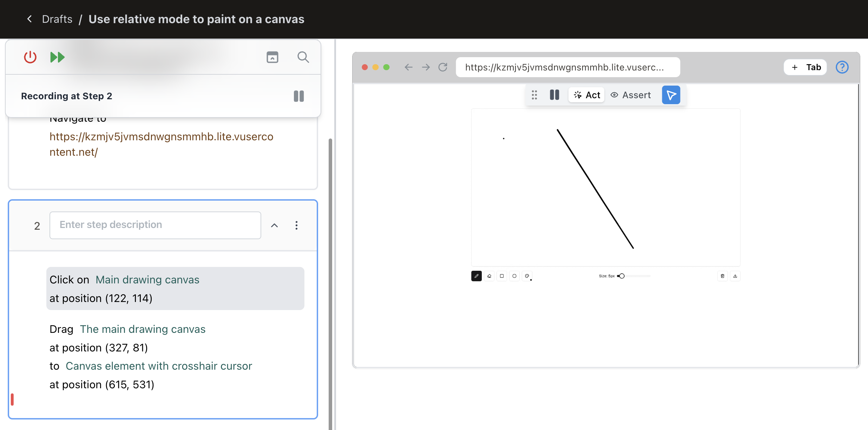This screenshot has height=430, width=868.
Task: Adjust the brush Size slider handle
Action: point(622,276)
